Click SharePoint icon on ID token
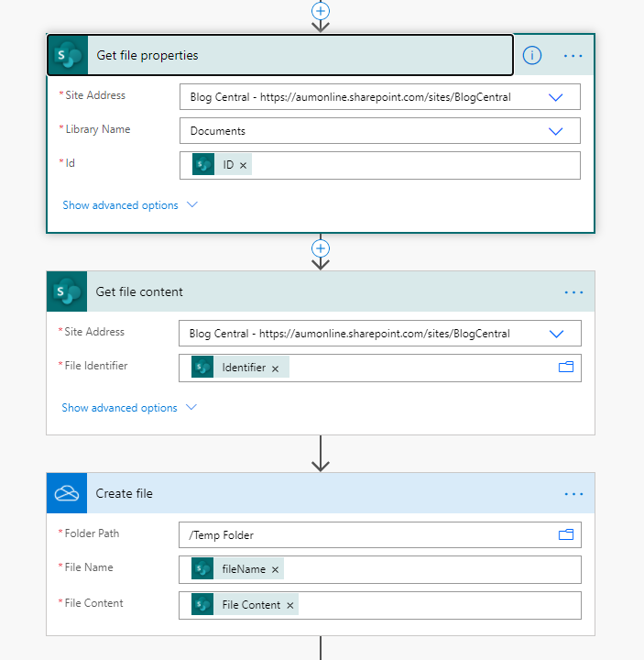Viewport: 644px width, 660px height. pos(203,165)
